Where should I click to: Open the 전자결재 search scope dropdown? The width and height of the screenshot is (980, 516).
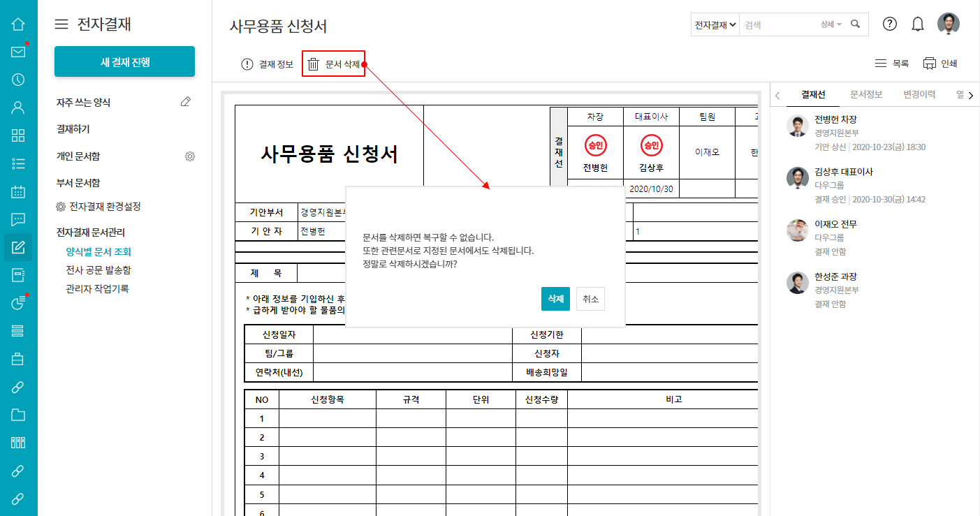pyautogui.click(x=715, y=24)
